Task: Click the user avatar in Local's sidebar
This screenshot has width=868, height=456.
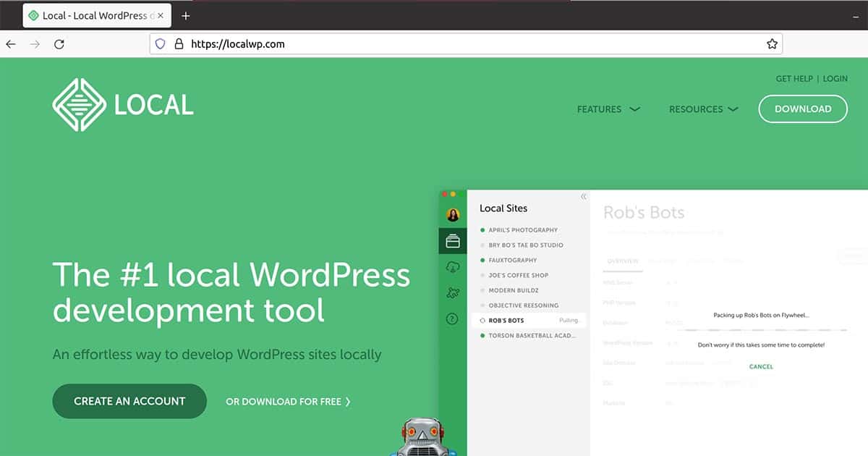Action: 453,214
